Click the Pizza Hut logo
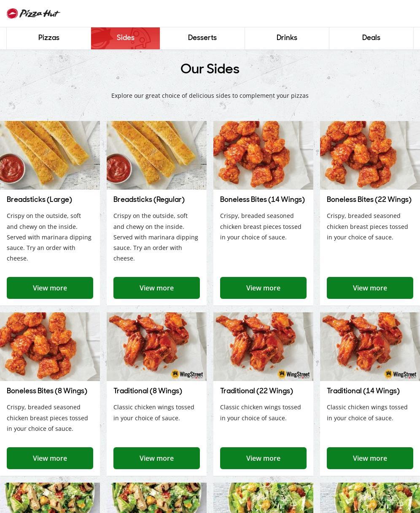 [x=33, y=13]
